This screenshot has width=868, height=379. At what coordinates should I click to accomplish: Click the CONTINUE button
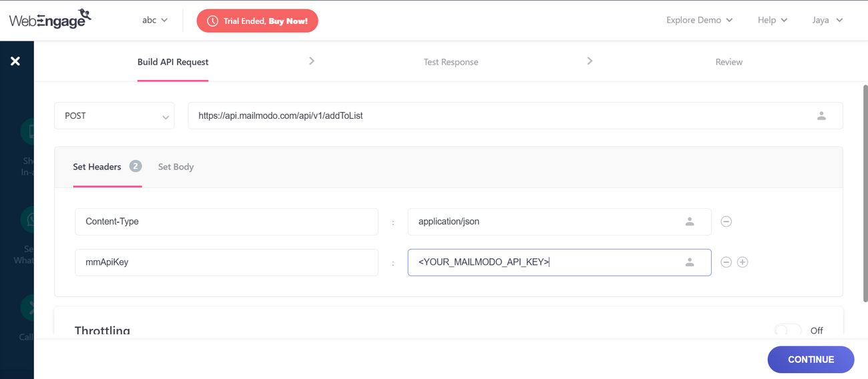(x=811, y=359)
